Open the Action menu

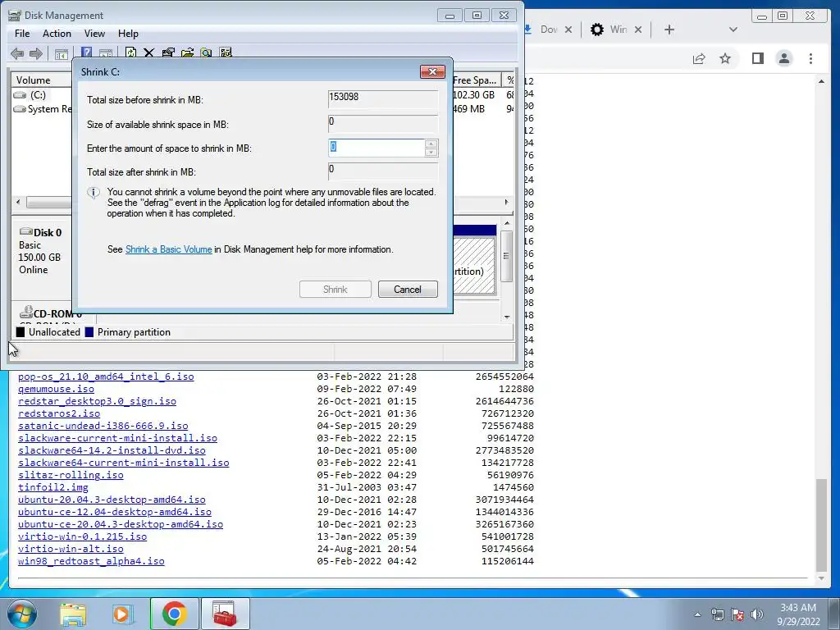tap(57, 33)
